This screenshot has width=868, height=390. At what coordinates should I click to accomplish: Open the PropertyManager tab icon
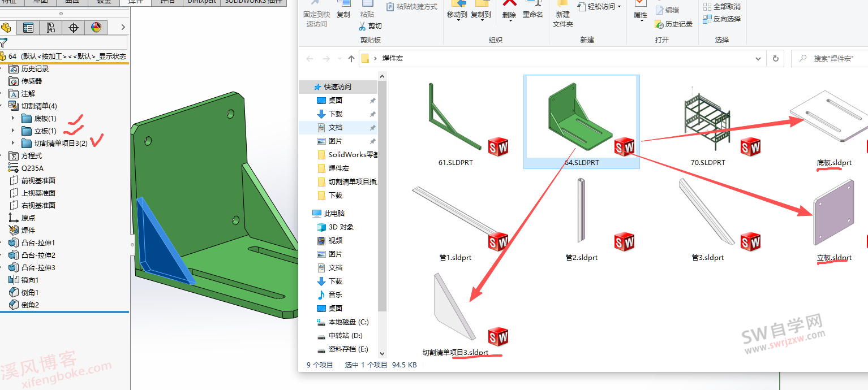tap(28, 28)
